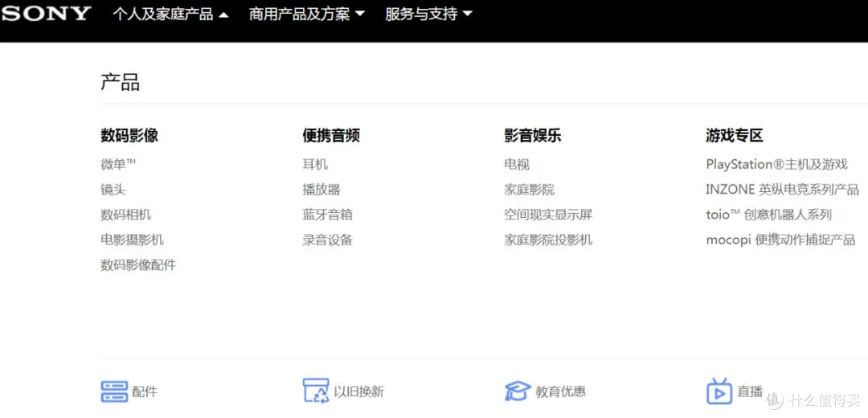Click the 教育优惠 text label
868x418 pixels.
click(561, 392)
